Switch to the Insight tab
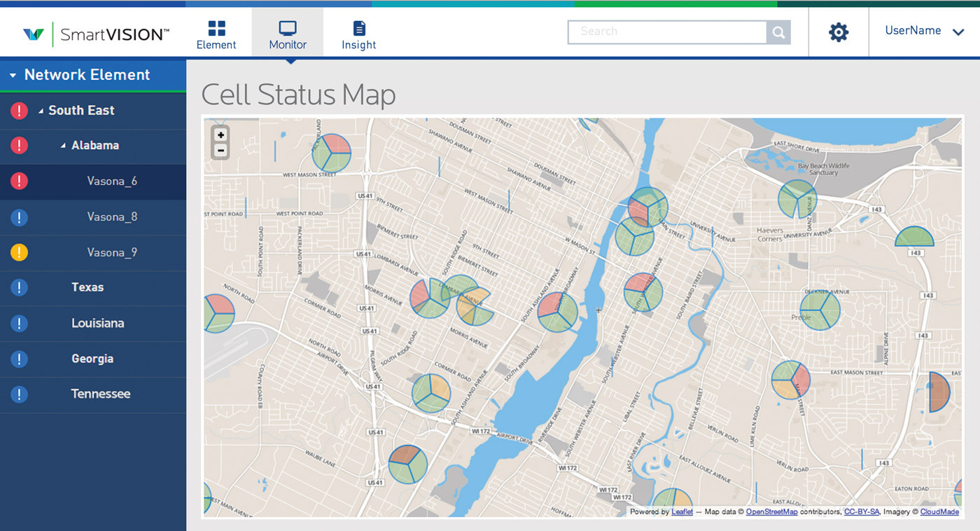 (x=358, y=35)
